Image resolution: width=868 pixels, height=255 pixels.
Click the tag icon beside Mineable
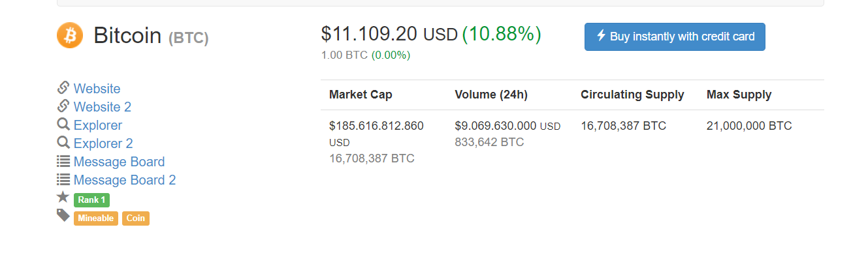click(x=63, y=215)
